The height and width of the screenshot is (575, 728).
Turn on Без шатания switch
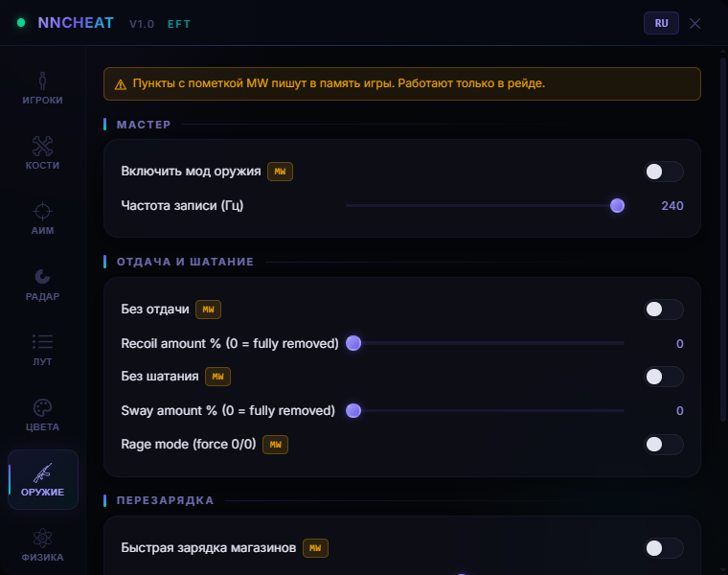point(664,377)
